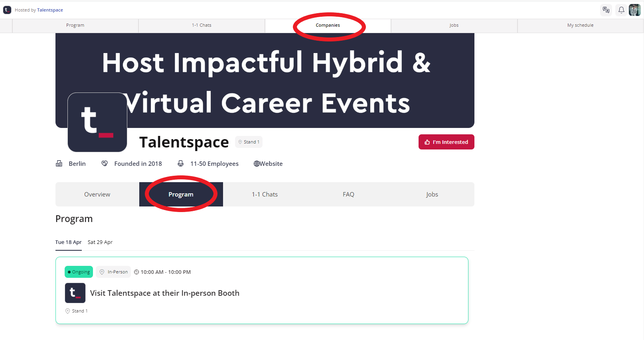Click the large Talentspace company logo

[x=97, y=122]
